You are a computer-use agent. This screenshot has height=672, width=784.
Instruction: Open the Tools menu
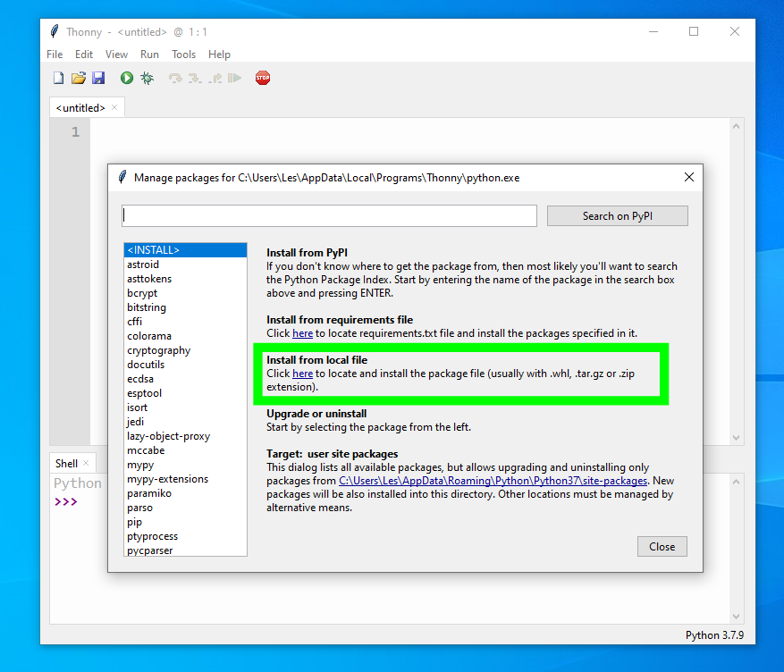(183, 54)
